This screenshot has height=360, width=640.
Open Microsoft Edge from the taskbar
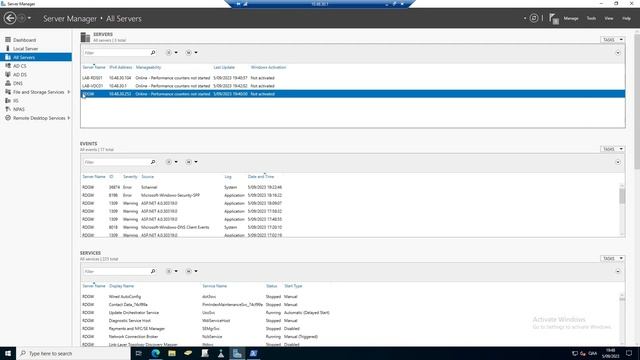[156, 353]
